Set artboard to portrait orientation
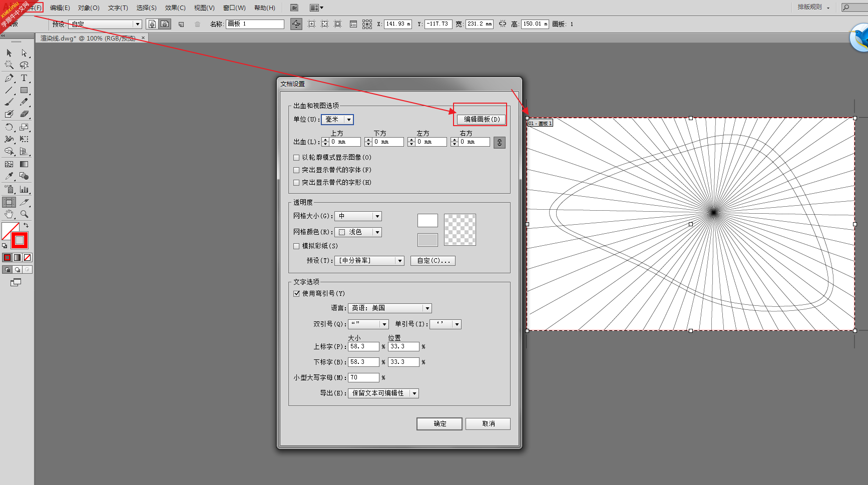 [152, 24]
